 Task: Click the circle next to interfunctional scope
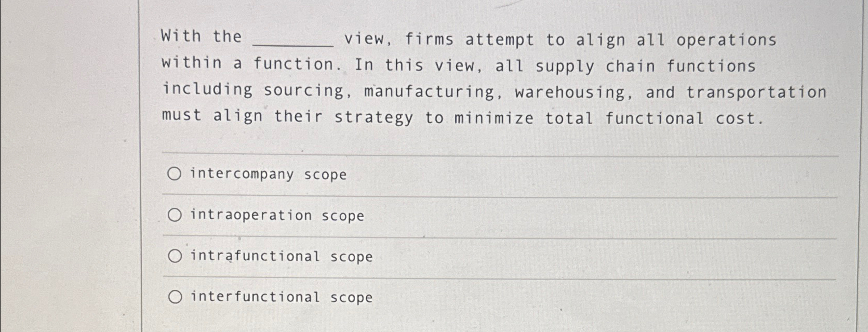pos(175,296)
